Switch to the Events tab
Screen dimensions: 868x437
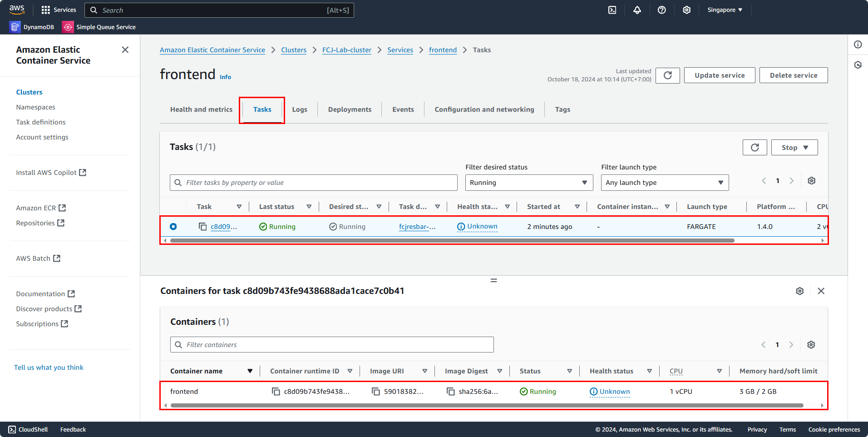tap(403, 109)
